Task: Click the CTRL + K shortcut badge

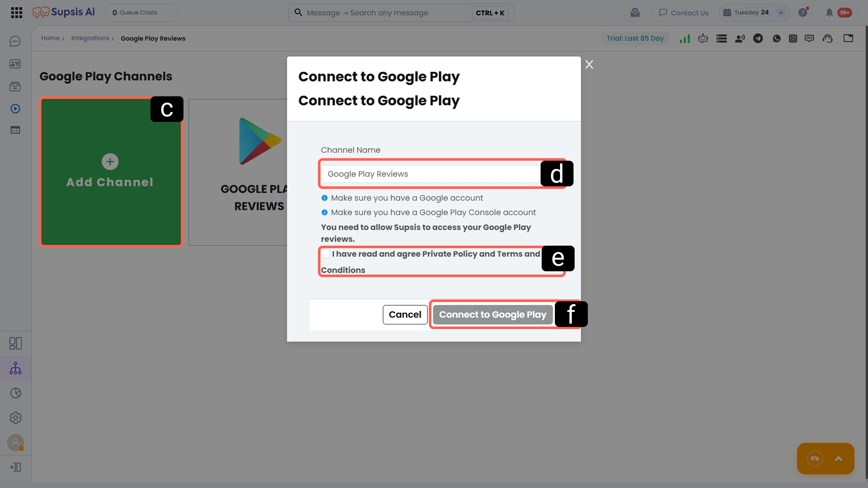Action: [490, 13]
